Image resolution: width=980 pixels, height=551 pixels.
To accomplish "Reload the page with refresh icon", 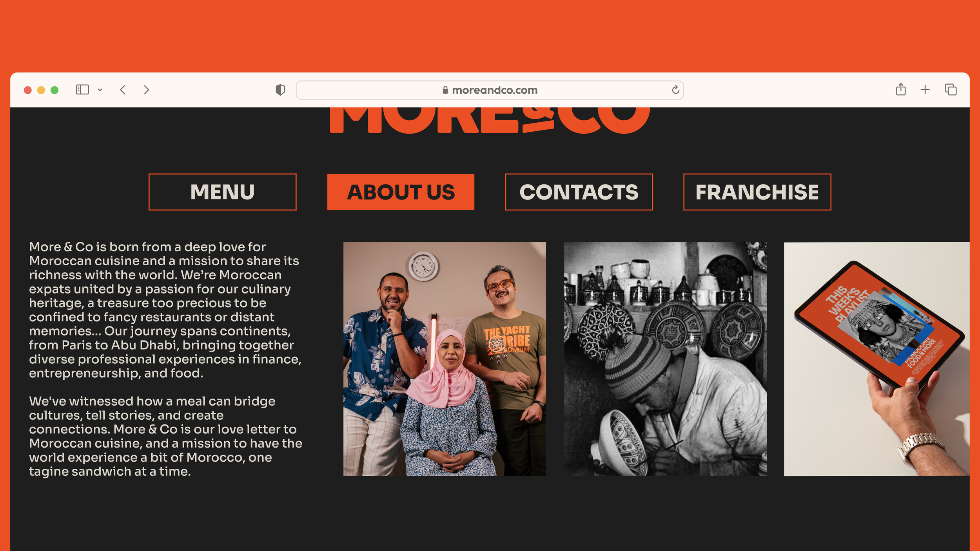I will [x=675, y=90].
